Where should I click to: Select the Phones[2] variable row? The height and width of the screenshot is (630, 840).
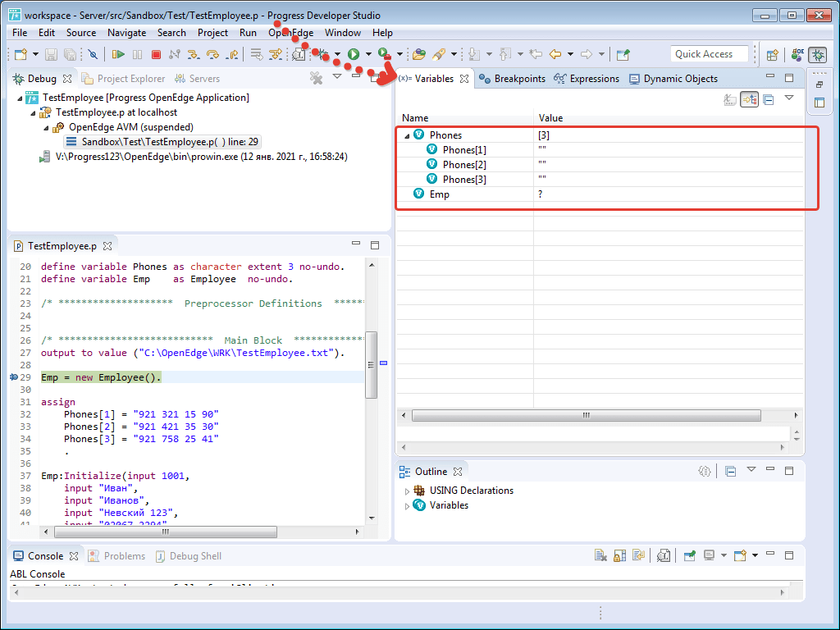click(600, 164)
